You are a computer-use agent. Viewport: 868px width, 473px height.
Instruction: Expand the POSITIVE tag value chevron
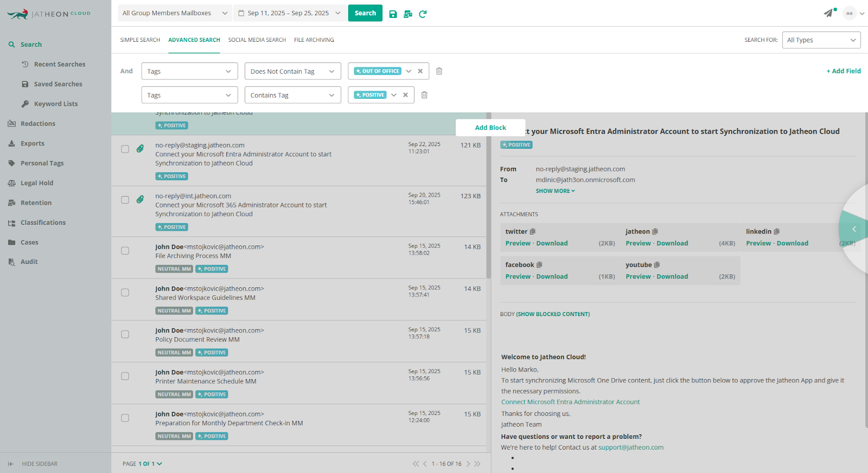click(394, 95)
